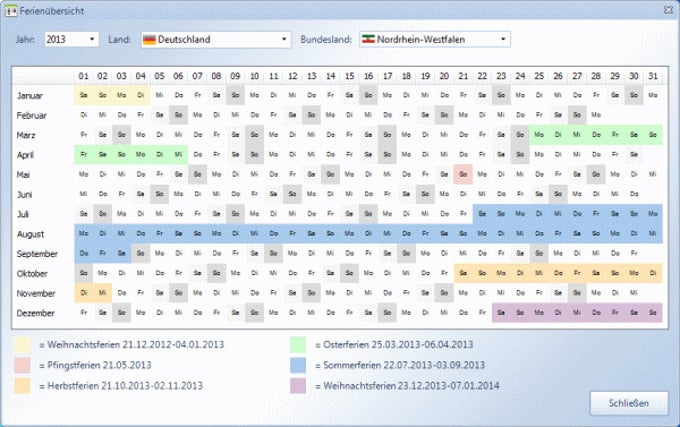Image resolution: width=680 pixels, height=427 pixels.
Task: Click the blue Sommerferien legend swatch
Action: 298,365
